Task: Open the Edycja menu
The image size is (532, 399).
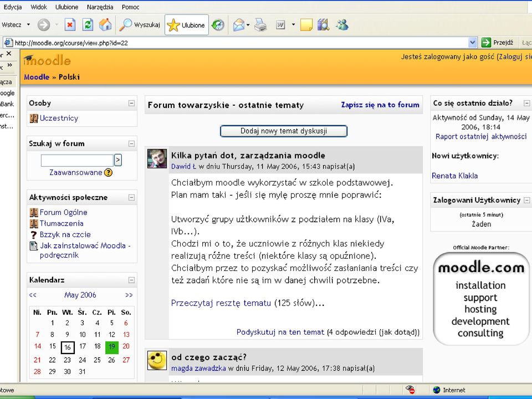Action: pos(13,7)
